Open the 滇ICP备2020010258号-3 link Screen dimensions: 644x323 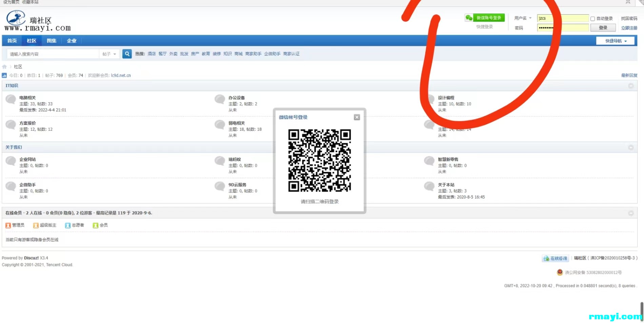pos(612,258)
